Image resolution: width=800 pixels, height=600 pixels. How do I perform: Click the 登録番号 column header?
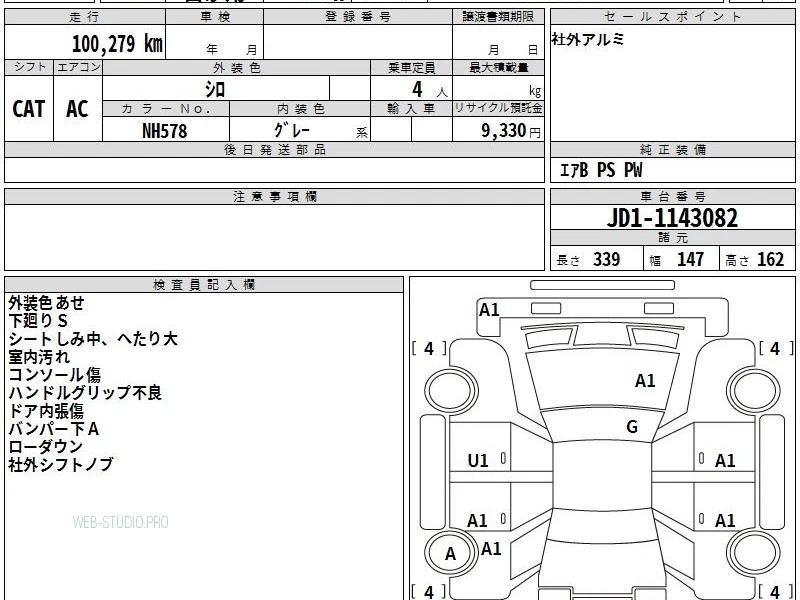358,16
